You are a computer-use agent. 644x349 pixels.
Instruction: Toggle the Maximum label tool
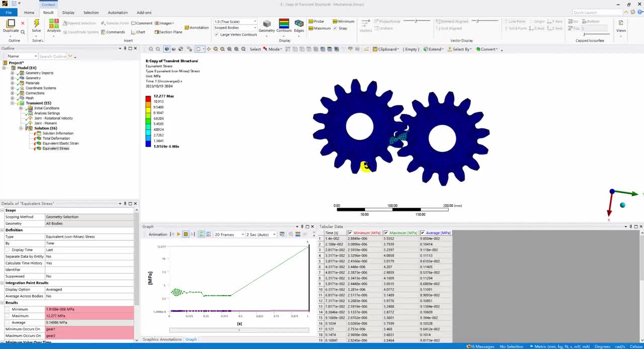[x=319, y=28]
